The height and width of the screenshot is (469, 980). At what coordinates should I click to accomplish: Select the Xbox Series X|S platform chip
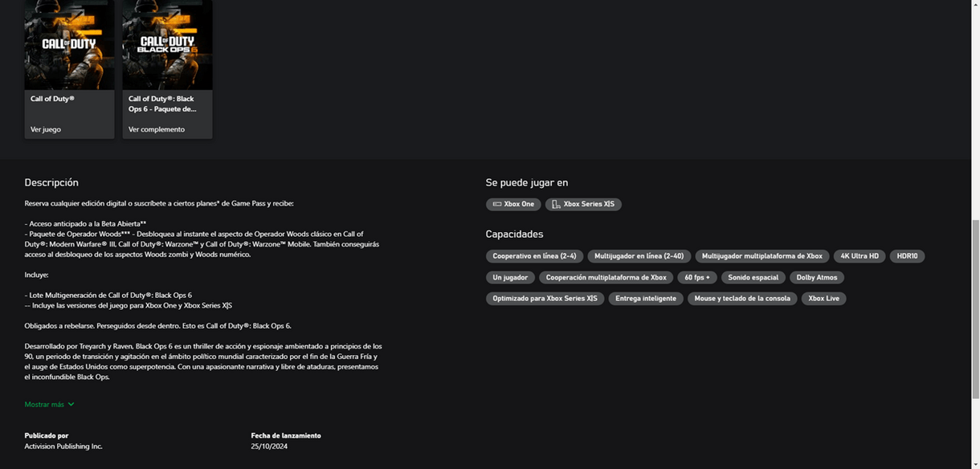[x=583, y=204]
